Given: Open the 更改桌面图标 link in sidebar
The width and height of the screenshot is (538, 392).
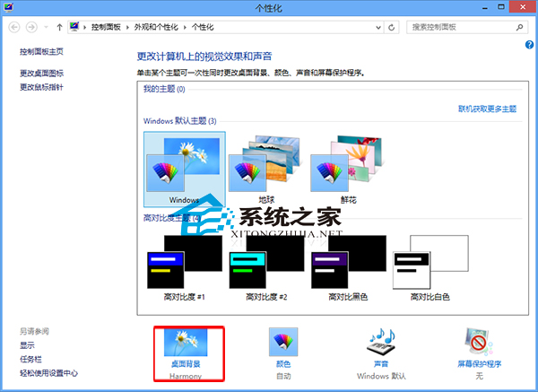Looking at the screenshot, I should point(42,73).
